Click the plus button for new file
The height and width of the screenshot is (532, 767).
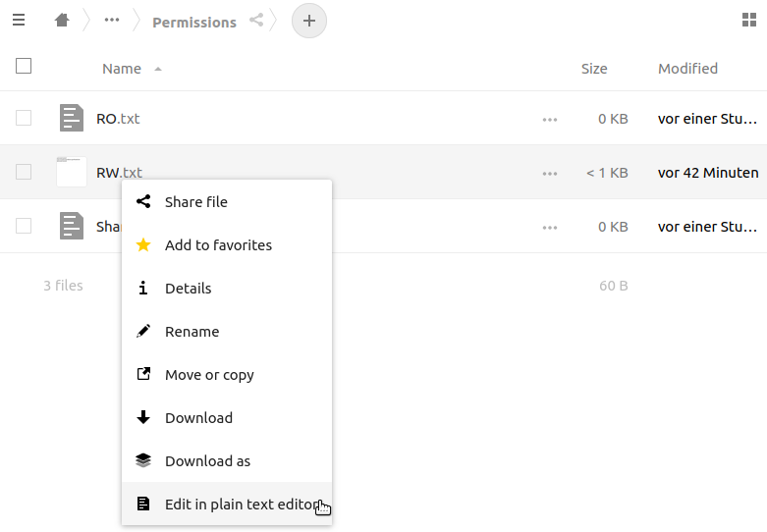tap(309, 20)
